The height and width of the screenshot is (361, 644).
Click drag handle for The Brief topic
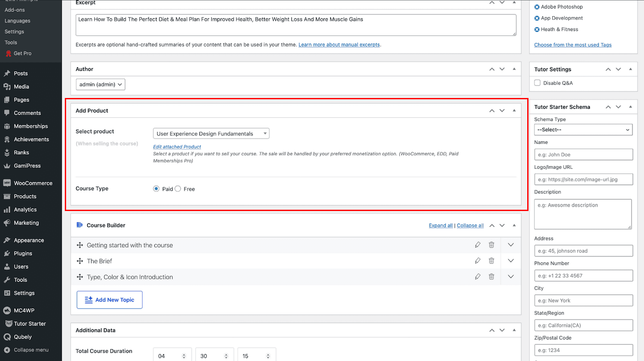pos(80,261)
